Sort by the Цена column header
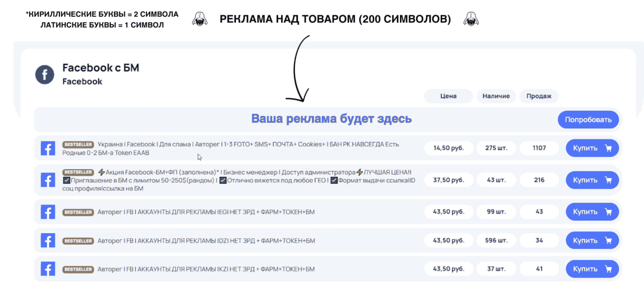The width and height of the screenshot is (644, 284). coord(448,96)
